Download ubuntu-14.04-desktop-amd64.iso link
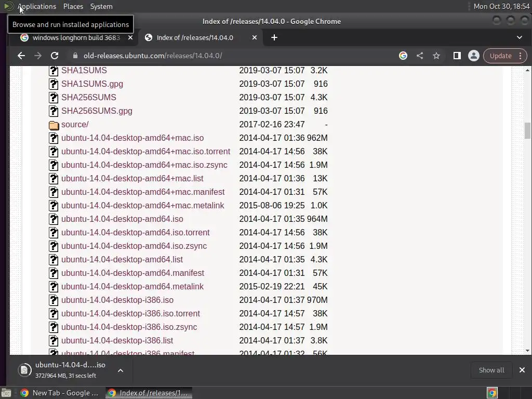Viewport: 532px width, 399px height. 122,219
